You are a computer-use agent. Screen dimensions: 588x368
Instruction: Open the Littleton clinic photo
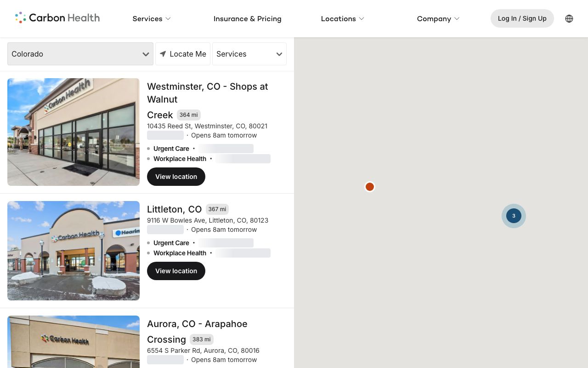coord(73,251)
